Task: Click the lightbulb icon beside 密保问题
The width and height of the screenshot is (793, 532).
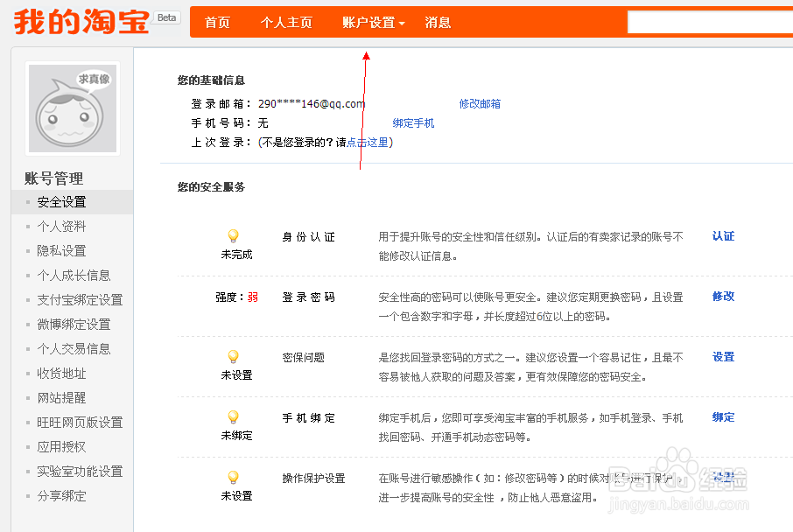Action: click(x=233, y=356)
